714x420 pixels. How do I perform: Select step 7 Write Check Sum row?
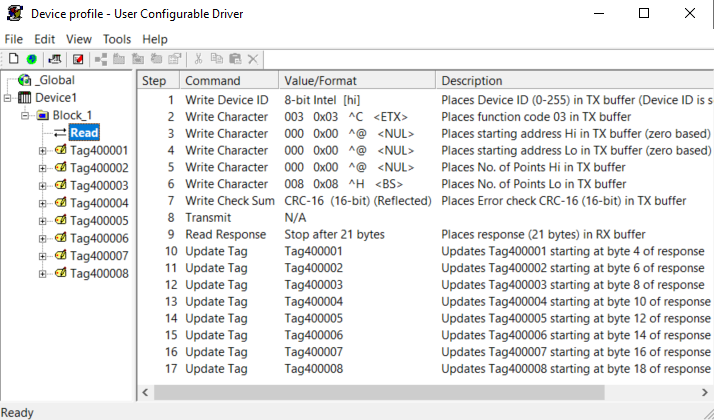coord(425,201)
